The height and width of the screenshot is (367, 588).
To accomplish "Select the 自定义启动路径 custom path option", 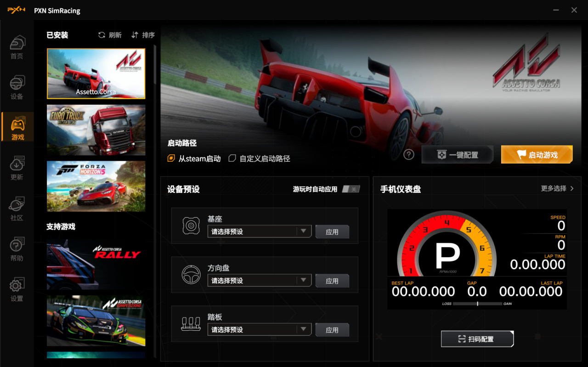I will coord(260,158).
